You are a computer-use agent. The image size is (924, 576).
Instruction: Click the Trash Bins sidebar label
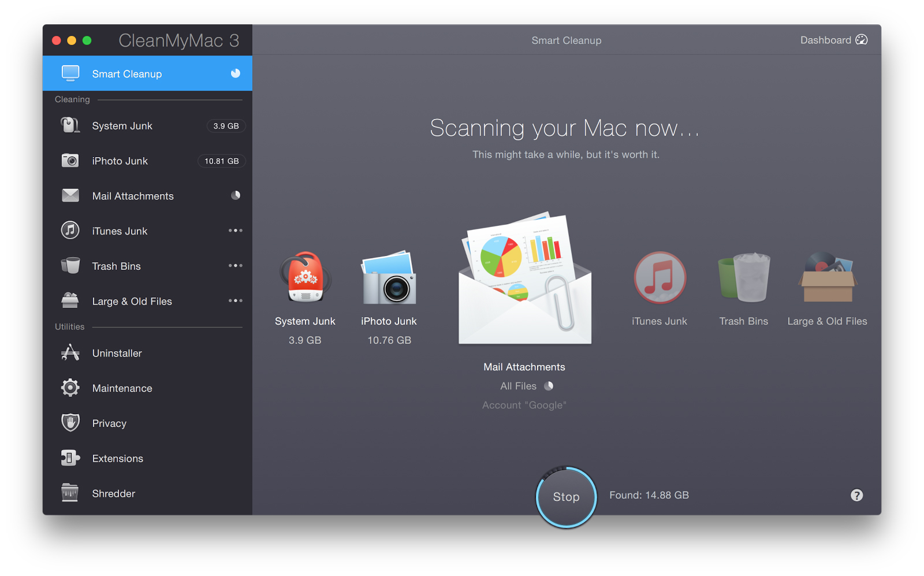click(x=117, y=266)
